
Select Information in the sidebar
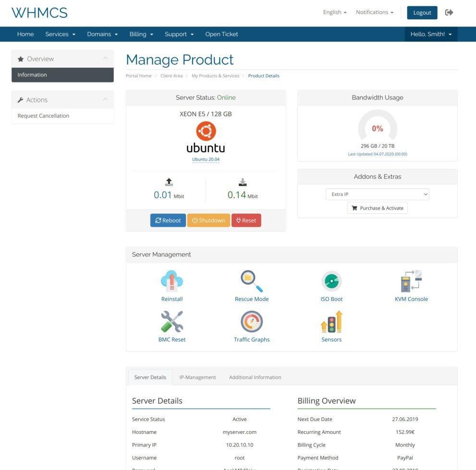tap(62, 75)
